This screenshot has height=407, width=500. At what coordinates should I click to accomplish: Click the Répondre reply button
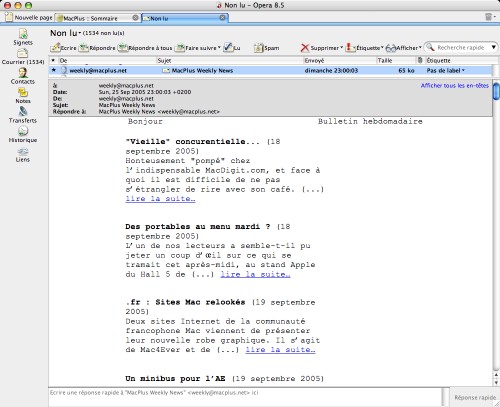(97, 48)
